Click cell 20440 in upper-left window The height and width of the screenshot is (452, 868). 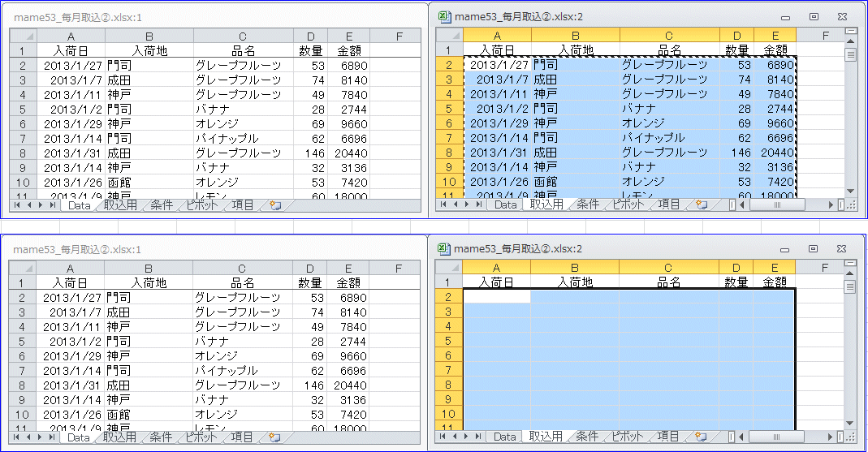coord(349,153)
